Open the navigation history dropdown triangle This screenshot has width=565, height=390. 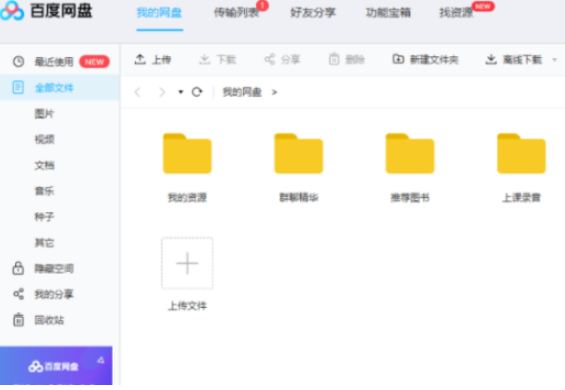[181, 92]
